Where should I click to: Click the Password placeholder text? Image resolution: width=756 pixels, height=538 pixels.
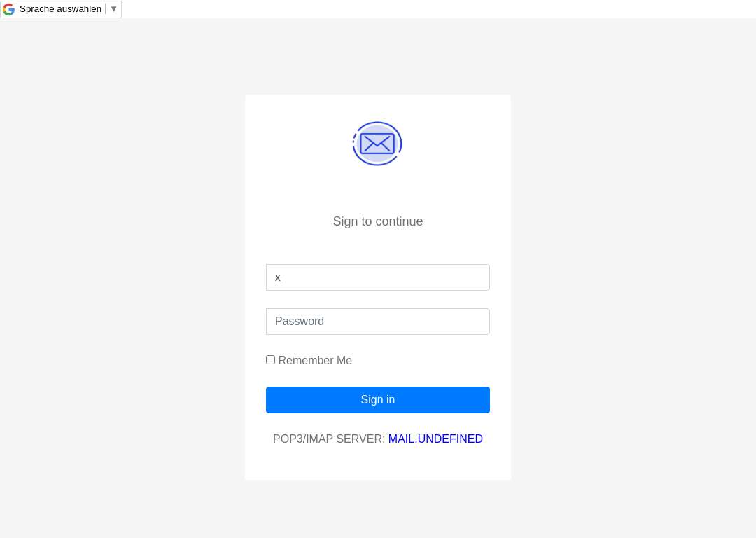point(300,322)
